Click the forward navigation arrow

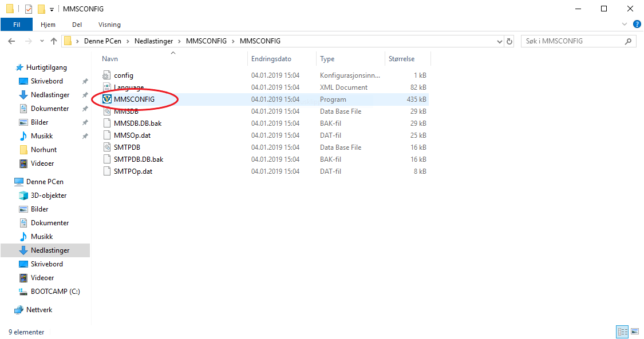[29, 41]
